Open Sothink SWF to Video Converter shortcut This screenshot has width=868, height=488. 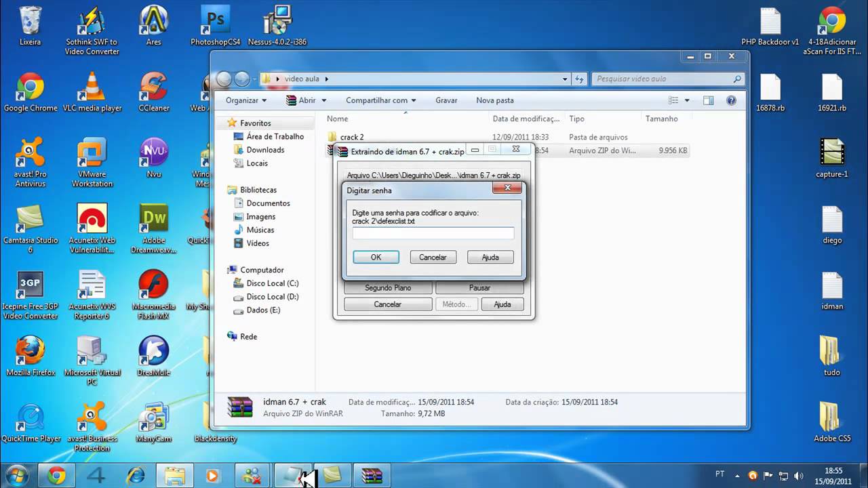coord(92,30)
